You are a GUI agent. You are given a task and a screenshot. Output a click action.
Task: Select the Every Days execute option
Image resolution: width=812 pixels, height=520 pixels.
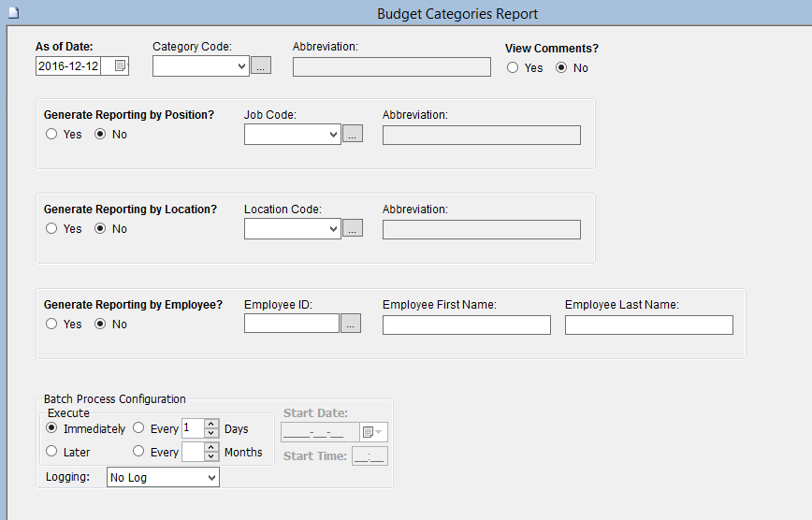[x=139, y=428]
